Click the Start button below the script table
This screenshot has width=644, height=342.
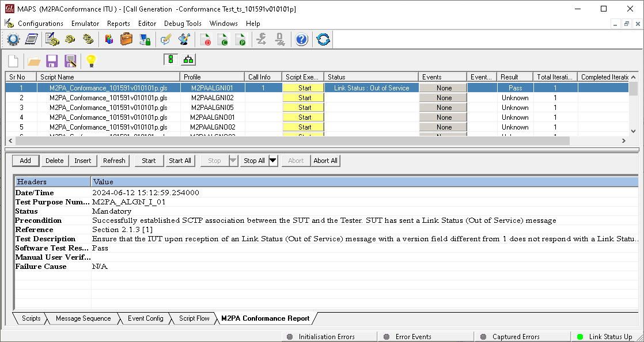pyautogui.click(x=149, y=161)
